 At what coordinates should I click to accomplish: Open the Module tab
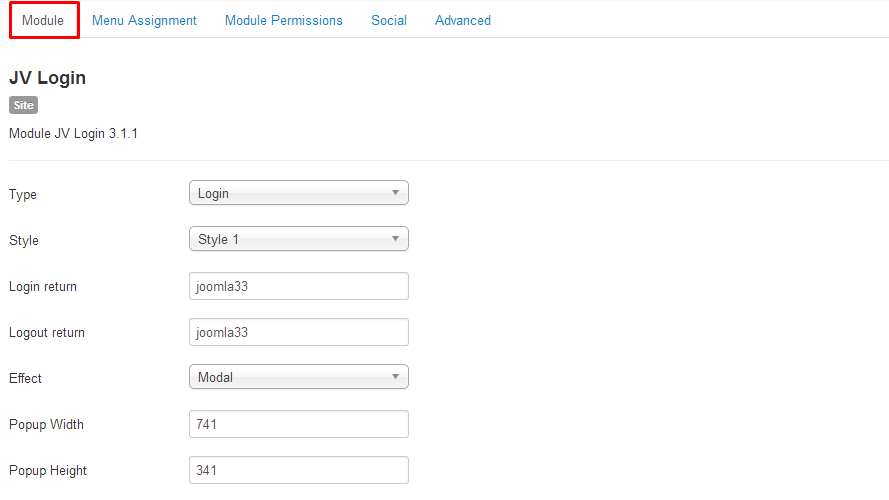43,20
